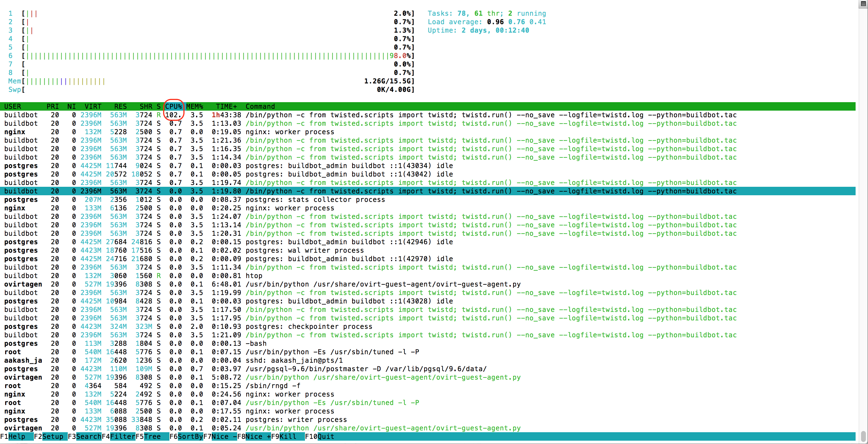Open the F6SortBy sorting menu

186,436
